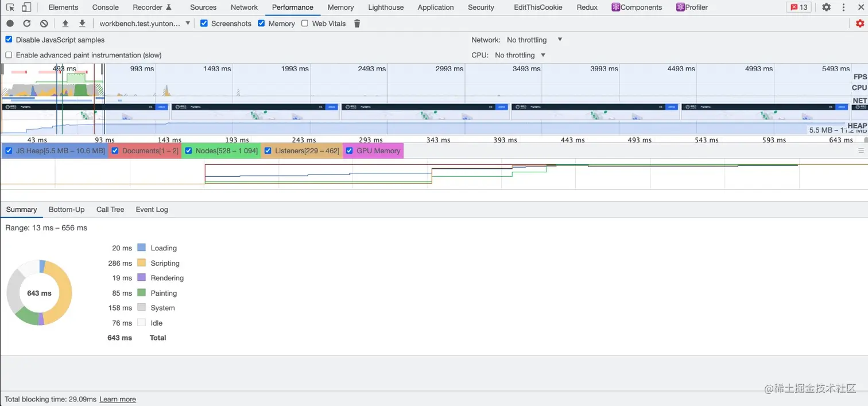Click the Painting green color swatch
The height and width of the screenshot is (406, 868).
click(x=142, y=292)
